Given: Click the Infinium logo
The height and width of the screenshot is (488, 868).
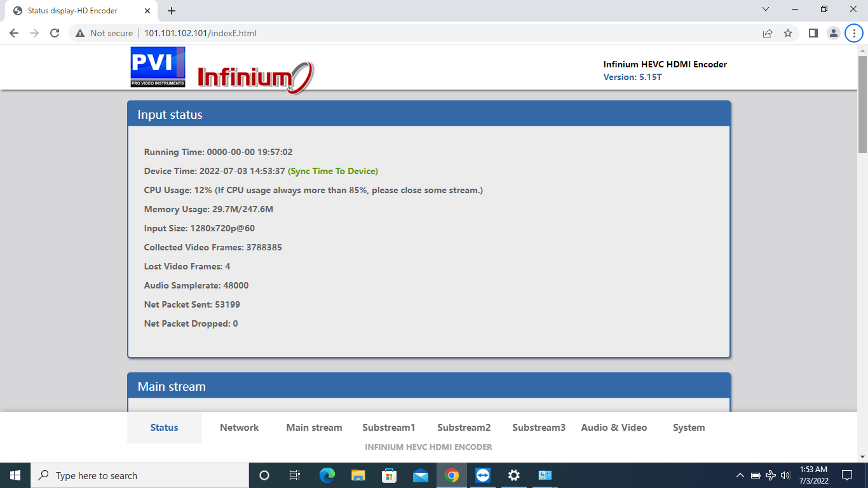Looking at the screenshot, I should click(255, 78).
